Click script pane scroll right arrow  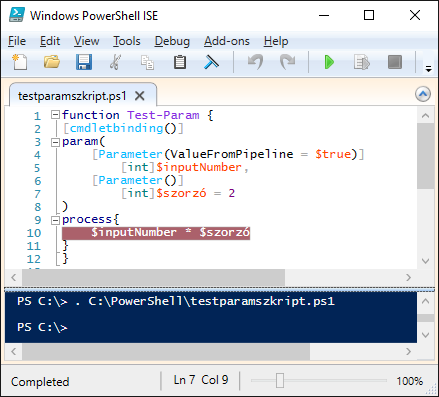(408, 277)
